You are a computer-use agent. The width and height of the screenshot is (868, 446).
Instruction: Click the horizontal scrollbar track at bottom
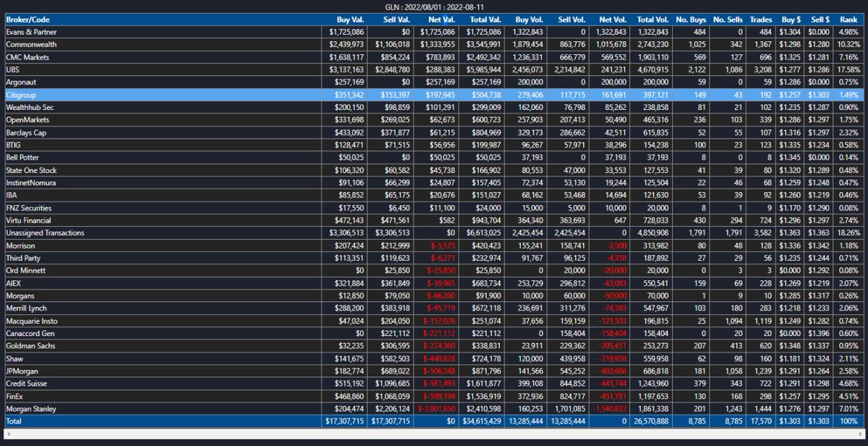[433, 433]
